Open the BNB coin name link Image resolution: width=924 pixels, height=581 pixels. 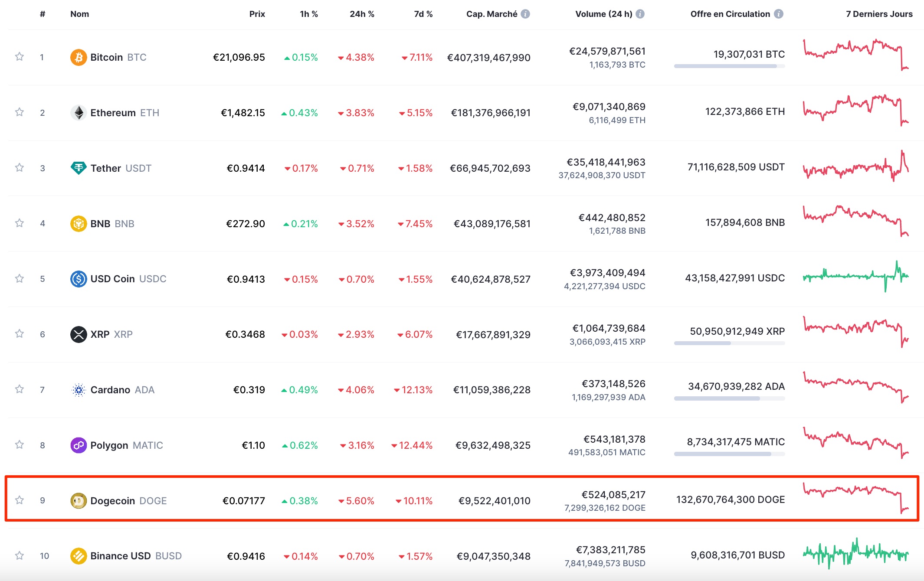pyautogui.click(x=100, y=224)
